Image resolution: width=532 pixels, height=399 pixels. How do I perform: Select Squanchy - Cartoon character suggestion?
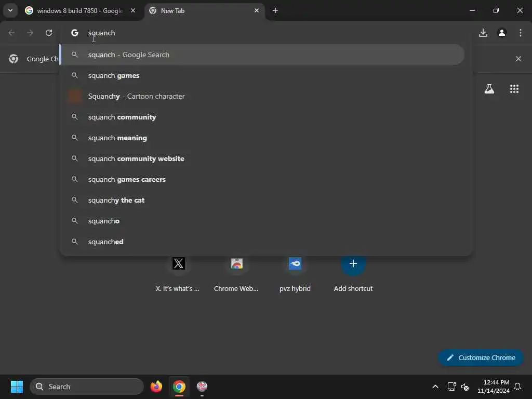coord(262,96)
